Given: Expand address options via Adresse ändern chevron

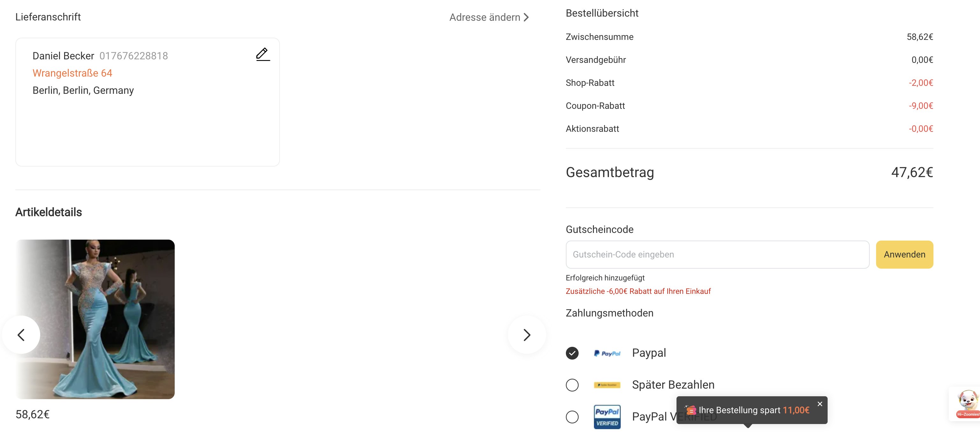Looking at the screenshot, I should tap(527, 17).
